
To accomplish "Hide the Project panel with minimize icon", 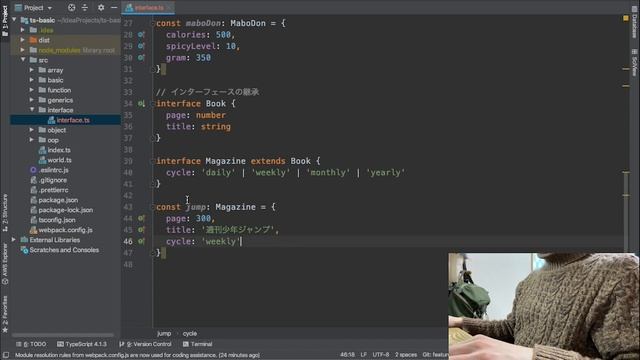I will click(x=114, y=7).
